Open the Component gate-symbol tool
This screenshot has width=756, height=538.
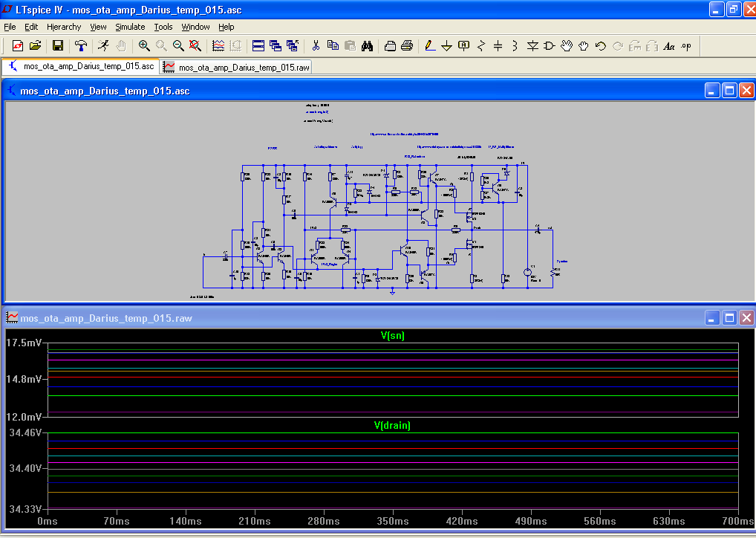point(549,46)
